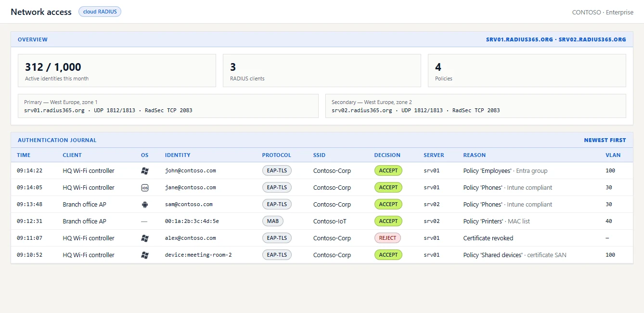Click Windows OS icon in device:meeting-room-2 row
Screen dimensions: 644x313
145,255
